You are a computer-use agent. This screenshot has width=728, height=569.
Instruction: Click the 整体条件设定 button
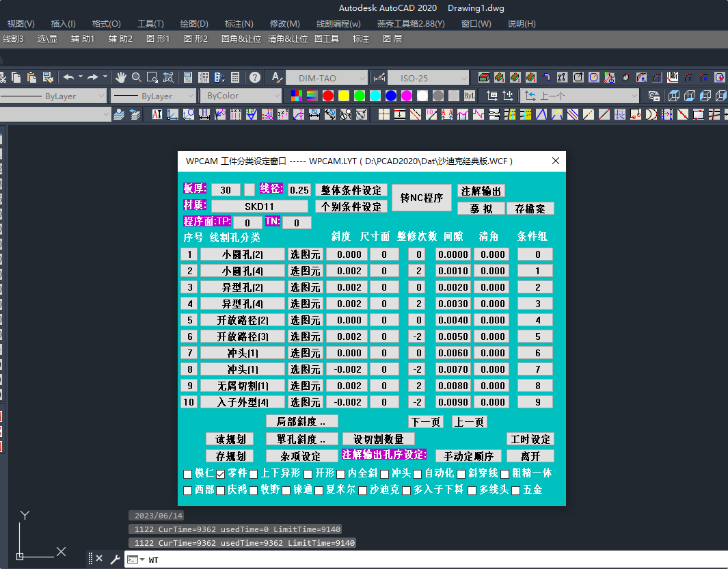(351, 190)
